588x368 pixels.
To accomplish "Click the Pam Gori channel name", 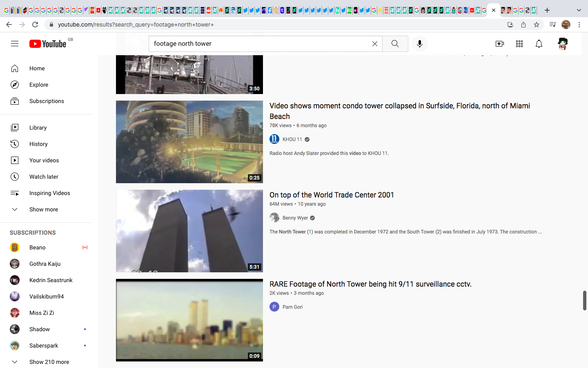I will 293,307.
